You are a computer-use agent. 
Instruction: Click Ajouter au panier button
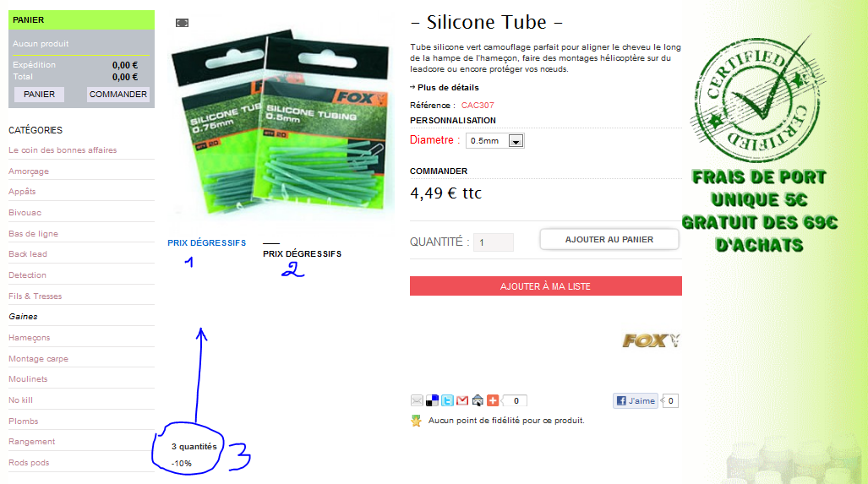[609, 240]
